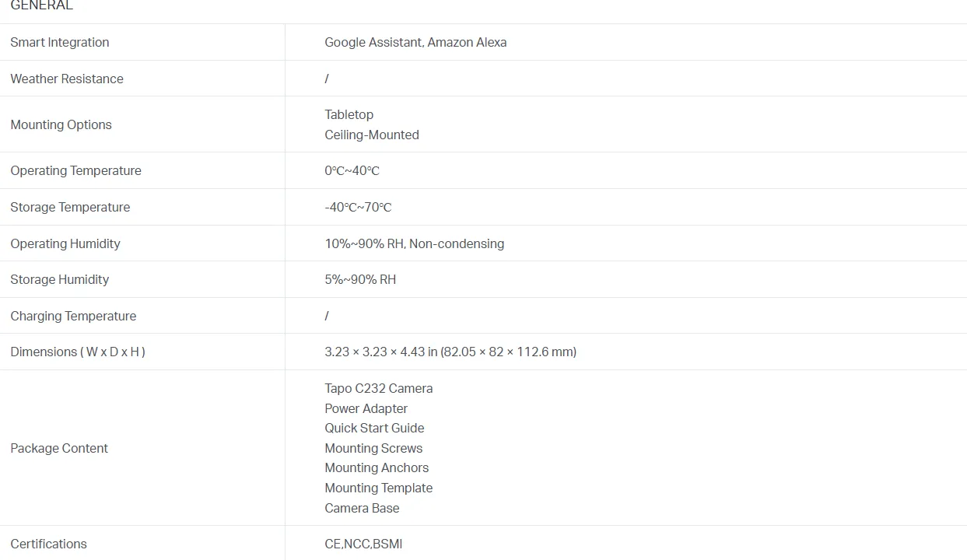Click the Dimensions ( W x D x H ) label
This screenshot has width=967, height=560.
[78, 352]
